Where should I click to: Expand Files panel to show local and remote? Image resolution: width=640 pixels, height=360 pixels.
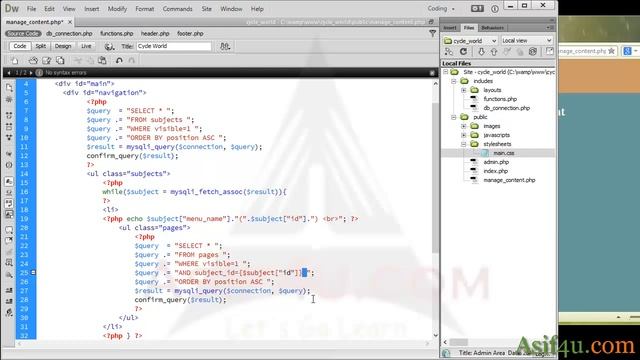pos(550,51)
